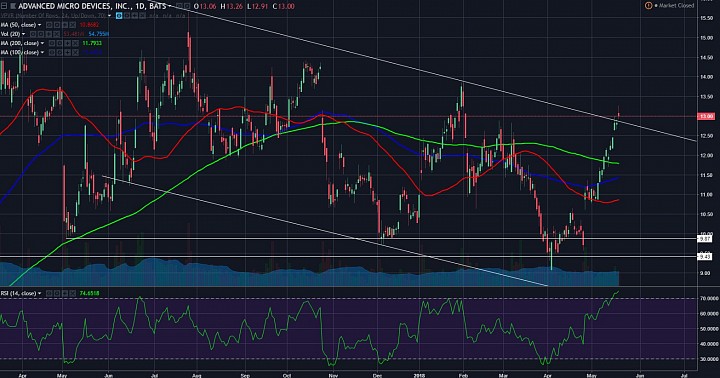Collapse the chart legend with top-left box icon

pyautogui.click(x=4, y=6)
